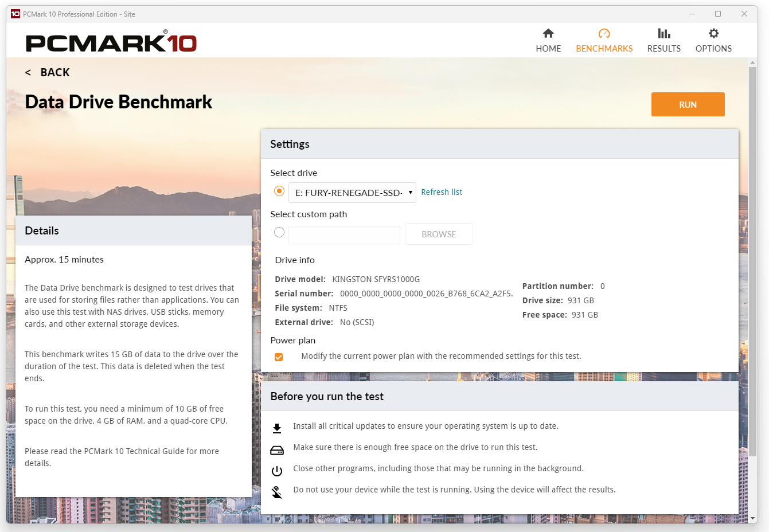Start the benchmark with RUN button

(688, 104)
